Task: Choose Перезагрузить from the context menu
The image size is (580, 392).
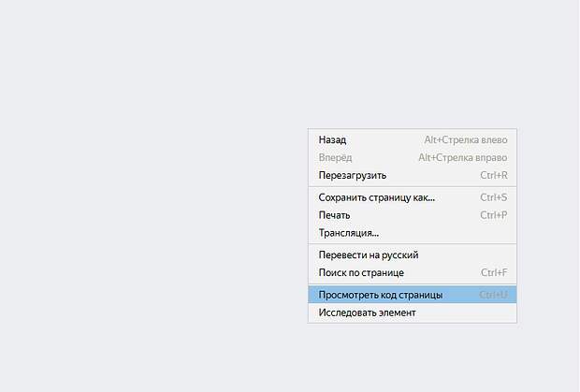Action: tap(352, 175)
